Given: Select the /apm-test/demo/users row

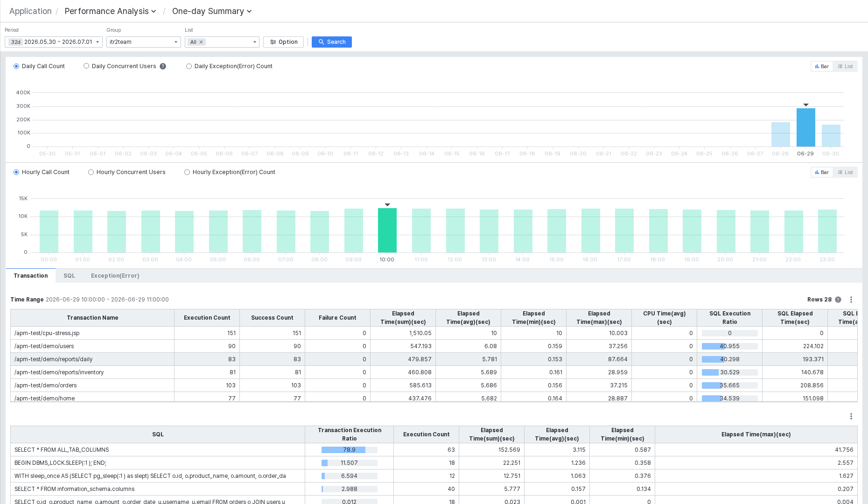Looking at the screenshot, I should 434,346.
